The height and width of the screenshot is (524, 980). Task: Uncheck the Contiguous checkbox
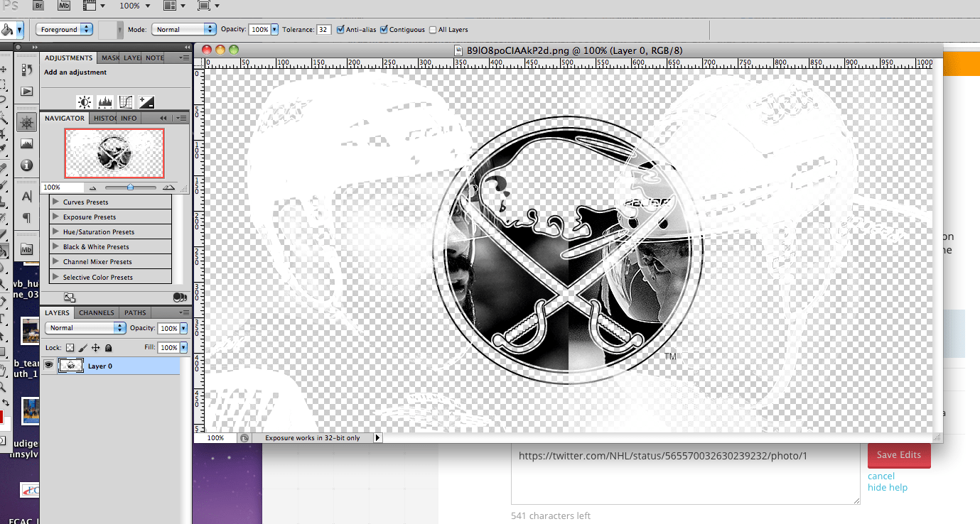384,30
